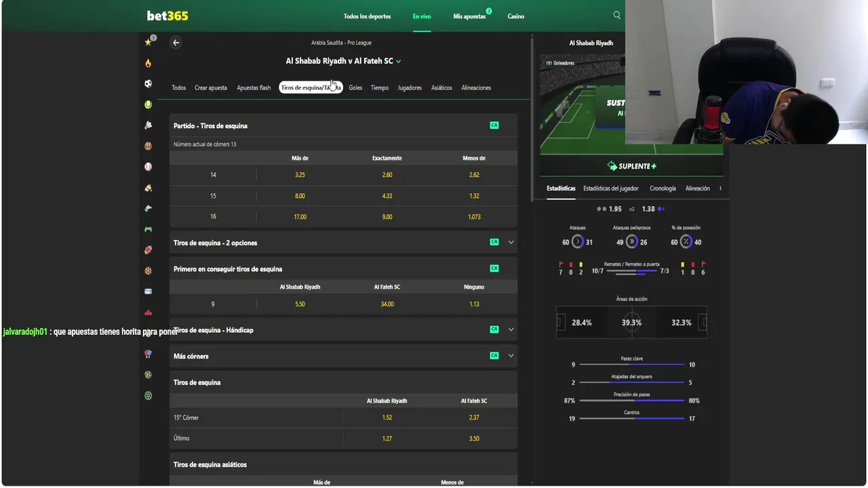
Task: Select the basketball sport icon
Action: point(148,146)
